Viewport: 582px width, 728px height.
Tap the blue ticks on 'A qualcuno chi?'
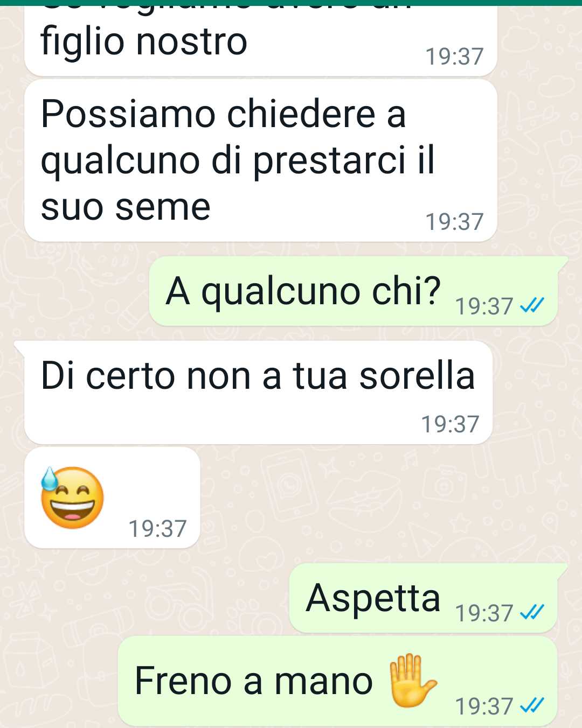532,306
